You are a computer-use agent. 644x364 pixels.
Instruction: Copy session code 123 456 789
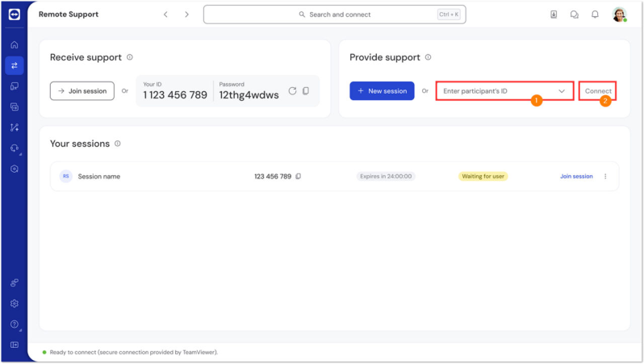(x=299, y=176)
